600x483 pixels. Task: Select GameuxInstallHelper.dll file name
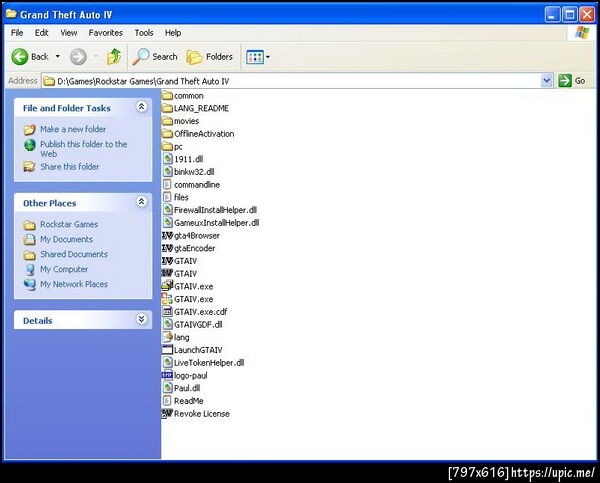click(217, 222)
